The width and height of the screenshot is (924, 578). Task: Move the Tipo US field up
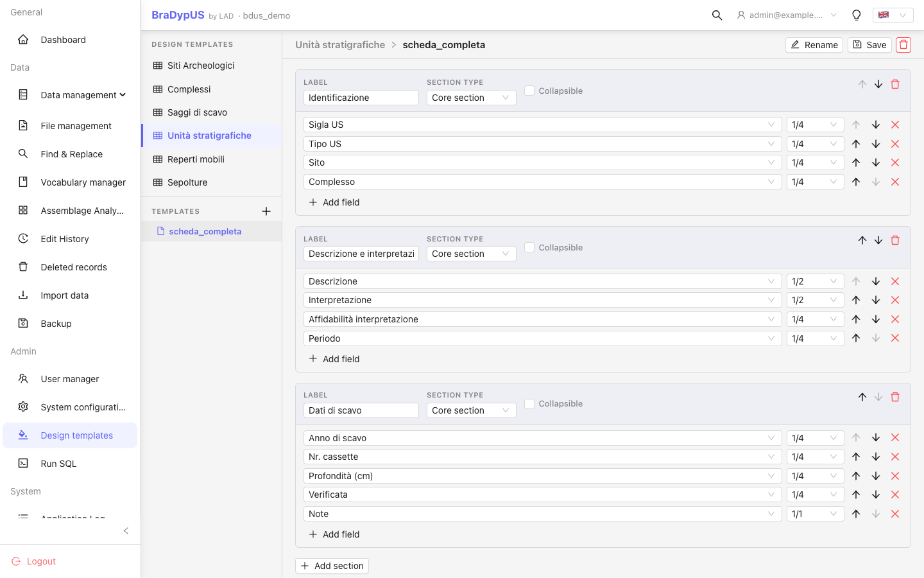click(x=856, y=144)
